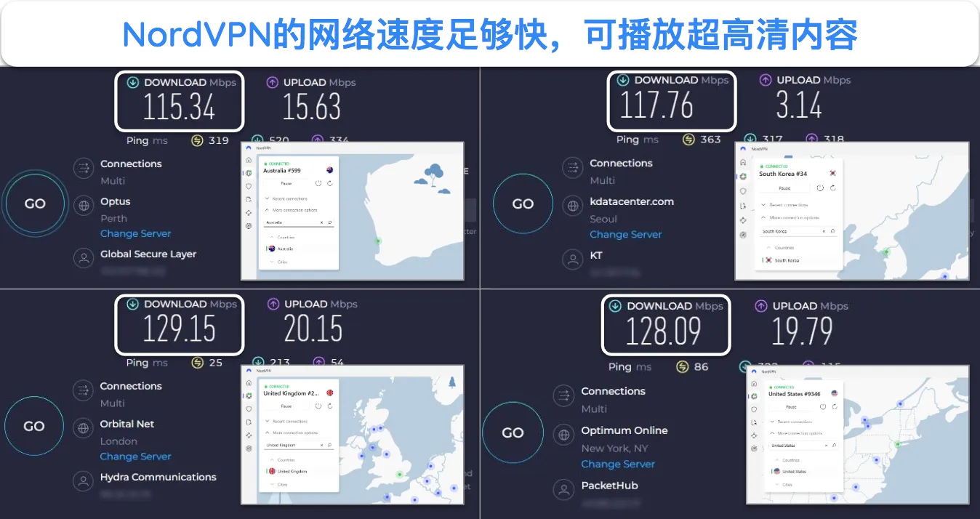
Task: Click the ping icon next to 319
Action: (197, 140)
